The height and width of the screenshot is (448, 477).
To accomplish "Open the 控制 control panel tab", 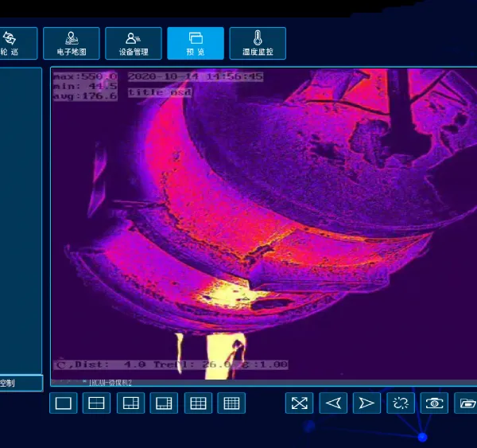I will (21, 383).
